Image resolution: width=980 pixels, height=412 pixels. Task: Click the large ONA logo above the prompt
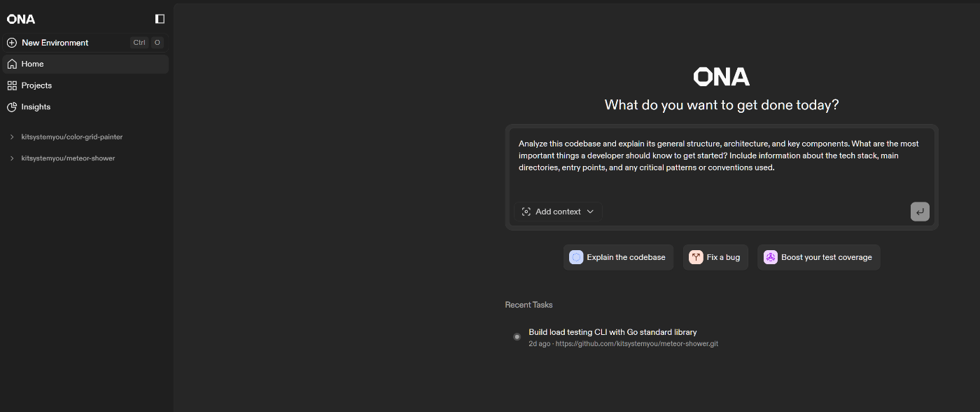[721, 77]
